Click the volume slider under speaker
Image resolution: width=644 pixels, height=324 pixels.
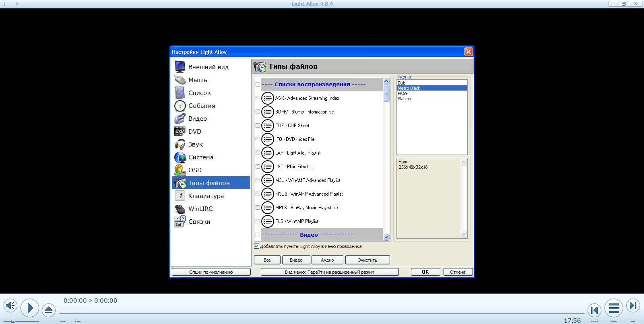coord(21,321)
